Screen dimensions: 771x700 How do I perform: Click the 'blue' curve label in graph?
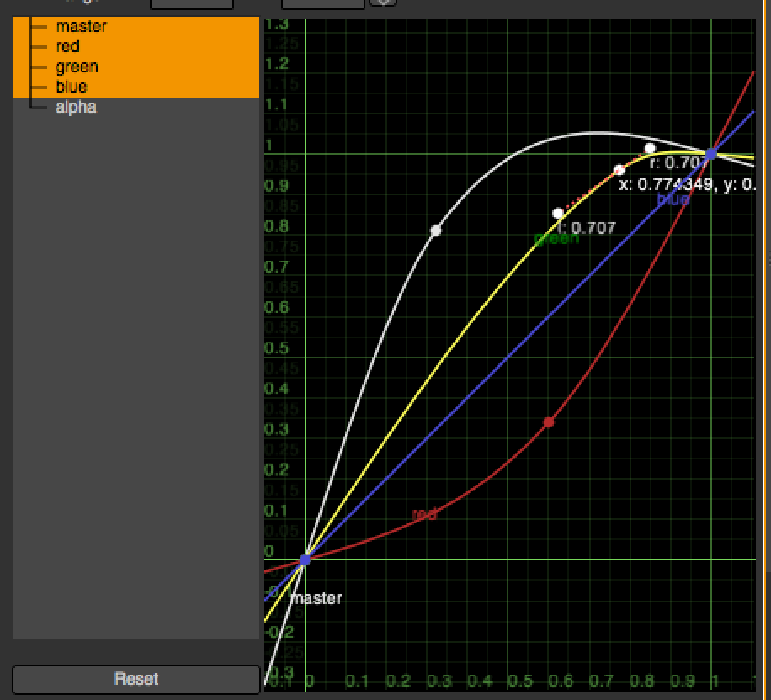[673, 199]
